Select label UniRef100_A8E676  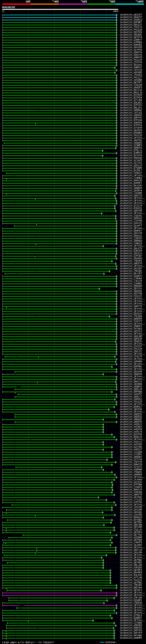[131, 263]
